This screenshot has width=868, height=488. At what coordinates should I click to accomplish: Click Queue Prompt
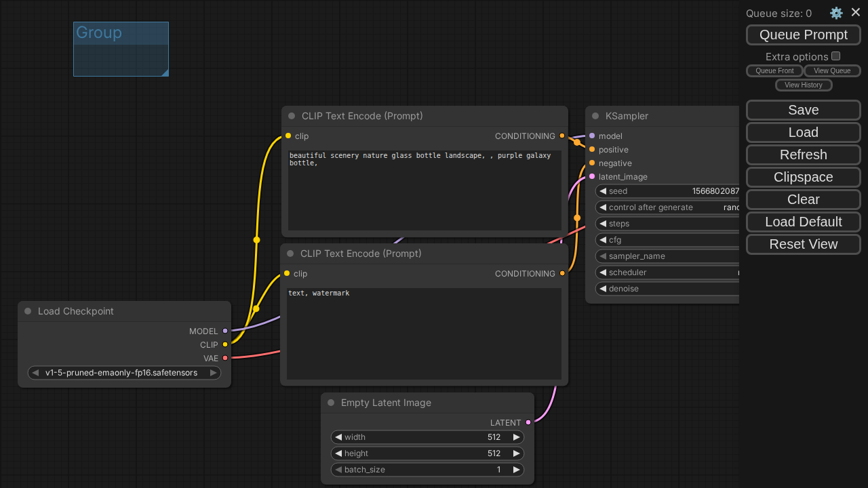tap(804, 35)
